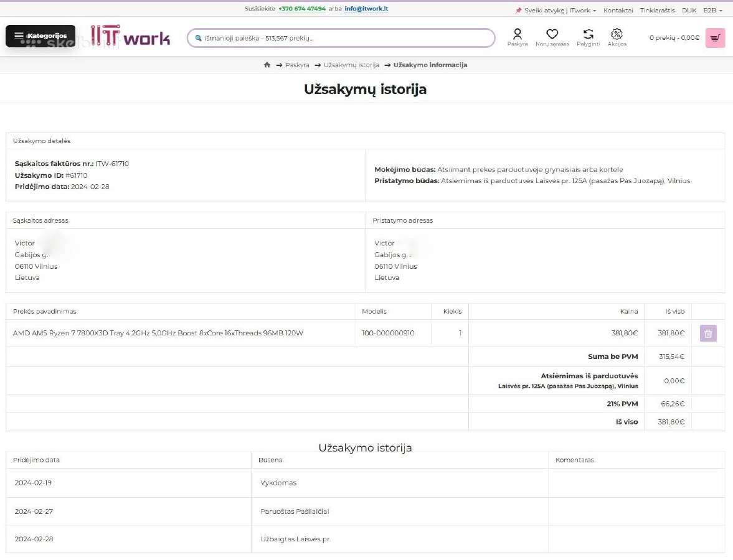Click the history date 2024-02-27
This screenshot has width=733, height=560.
[x=34, y=511]
